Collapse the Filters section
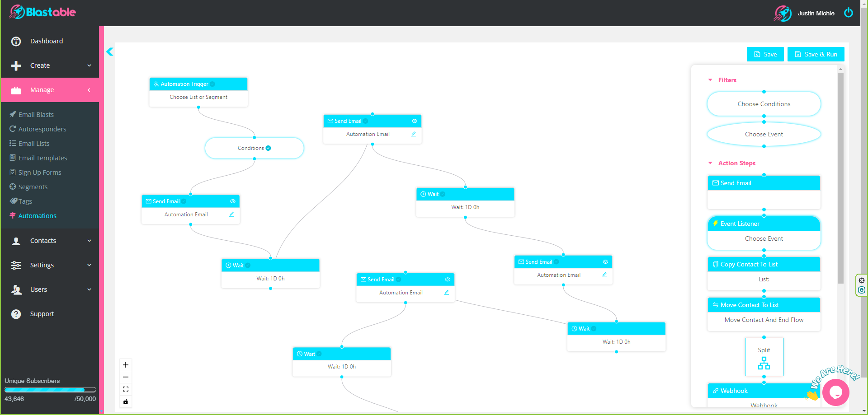The image size is (868, 415). [x=710, y=80]
